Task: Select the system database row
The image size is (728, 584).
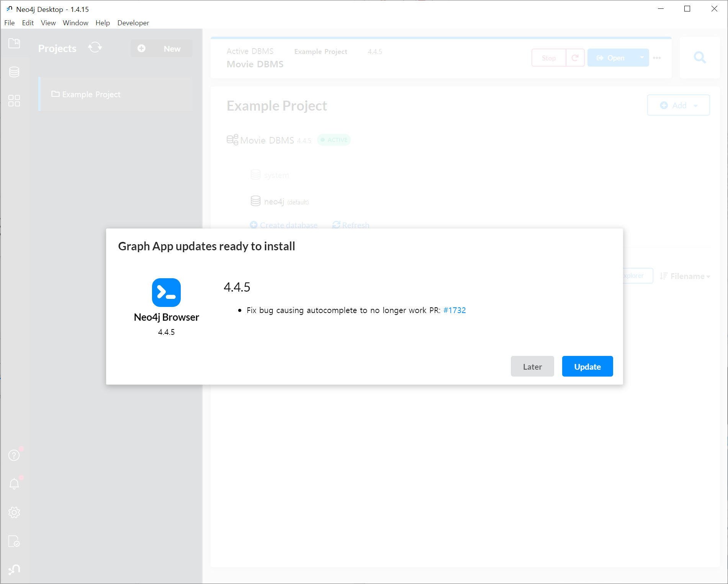Action: pyautogui.click(x=270, y=175)
